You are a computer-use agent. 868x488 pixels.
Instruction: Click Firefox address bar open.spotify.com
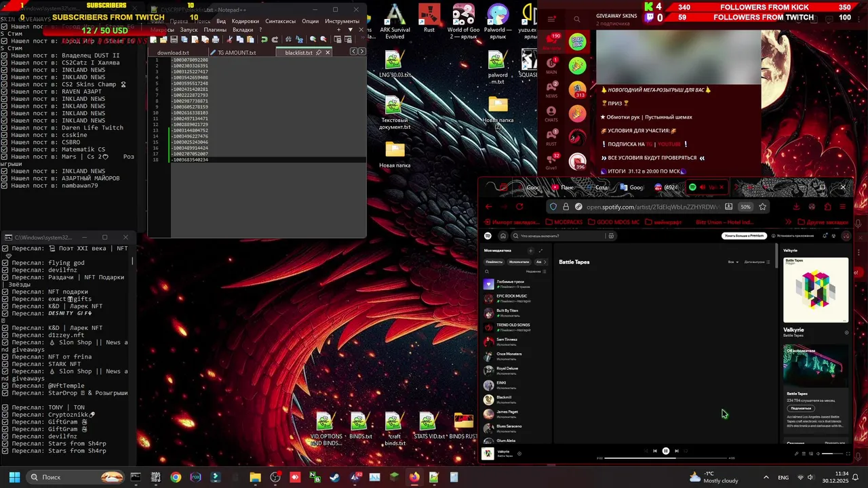[651, 207]
